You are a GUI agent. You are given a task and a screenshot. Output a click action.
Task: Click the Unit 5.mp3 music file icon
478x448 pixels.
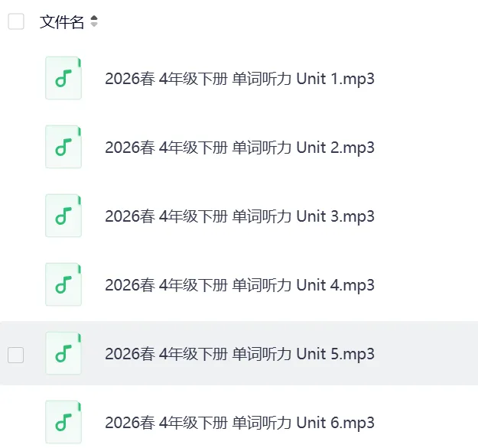63,353
